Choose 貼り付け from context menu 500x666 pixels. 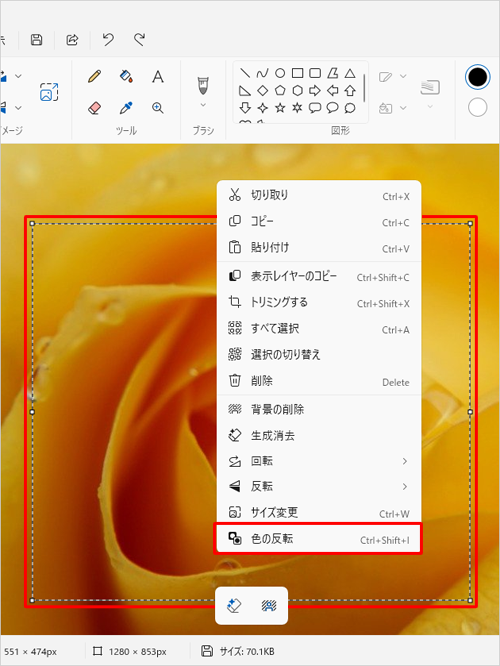click(319, 248)
